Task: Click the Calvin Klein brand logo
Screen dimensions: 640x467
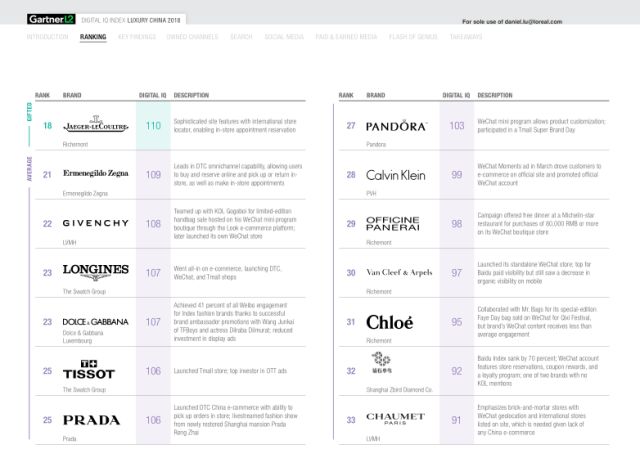Action: pos(396,175)
